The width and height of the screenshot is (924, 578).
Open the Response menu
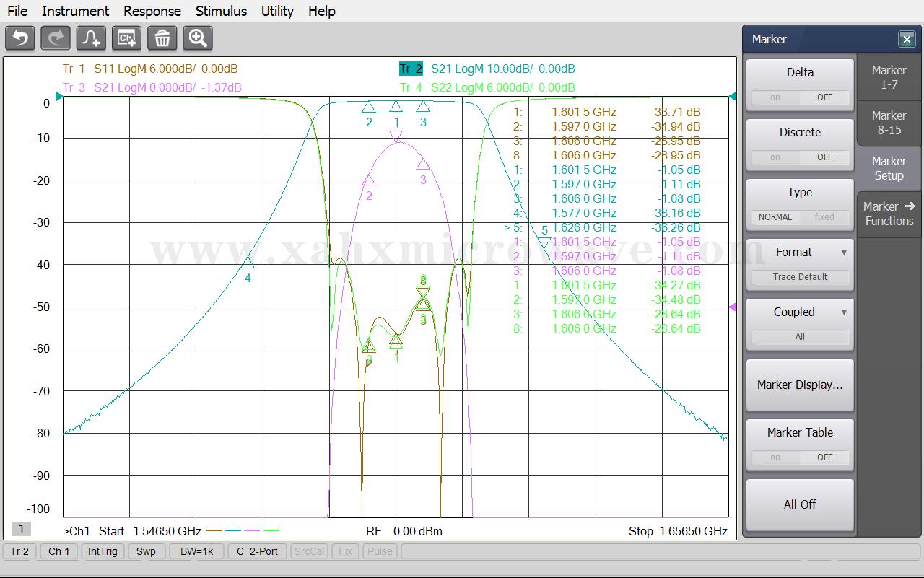(152, 11)
